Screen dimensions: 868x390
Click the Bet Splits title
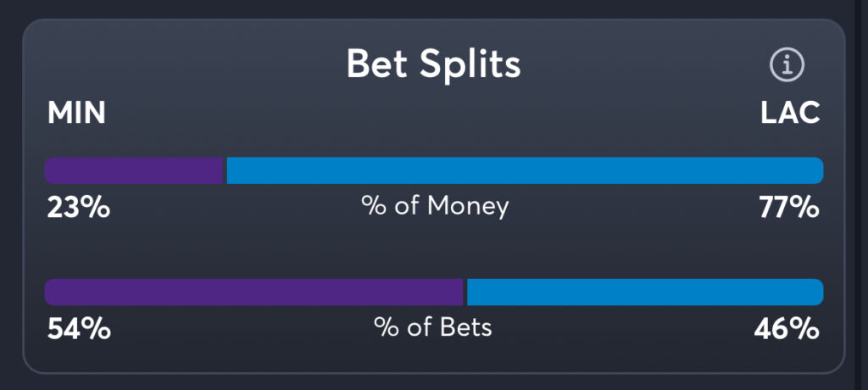433,64
